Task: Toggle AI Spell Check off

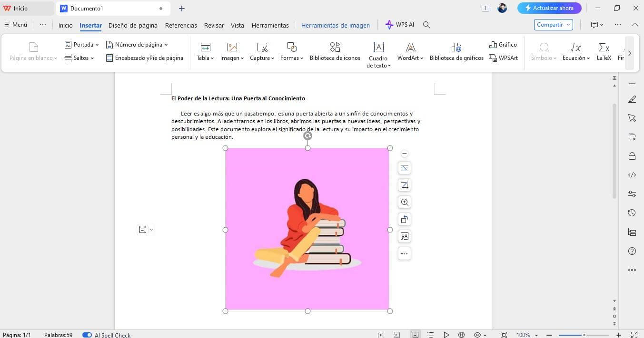Action: tap(87, 335)
